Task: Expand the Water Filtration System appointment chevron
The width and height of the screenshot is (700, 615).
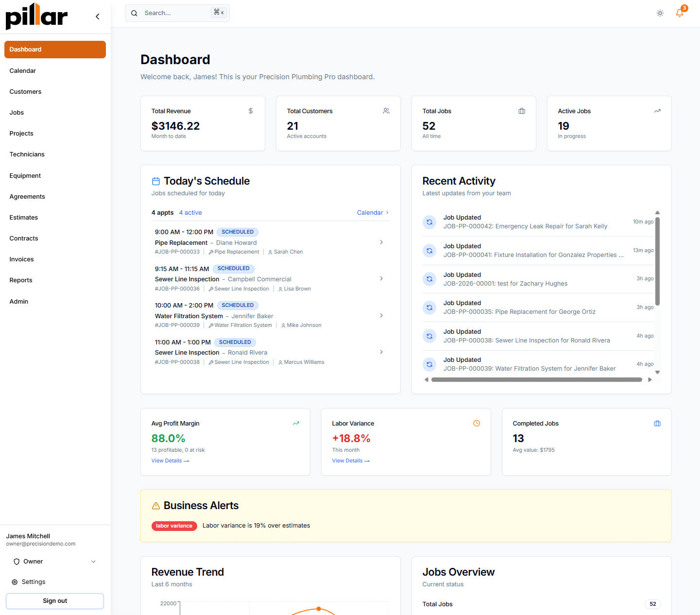Action: (x=381, y=315)
